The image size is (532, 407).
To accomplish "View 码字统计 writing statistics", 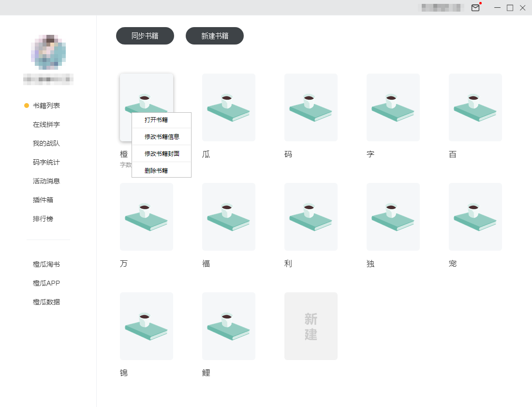I will 47,162.
